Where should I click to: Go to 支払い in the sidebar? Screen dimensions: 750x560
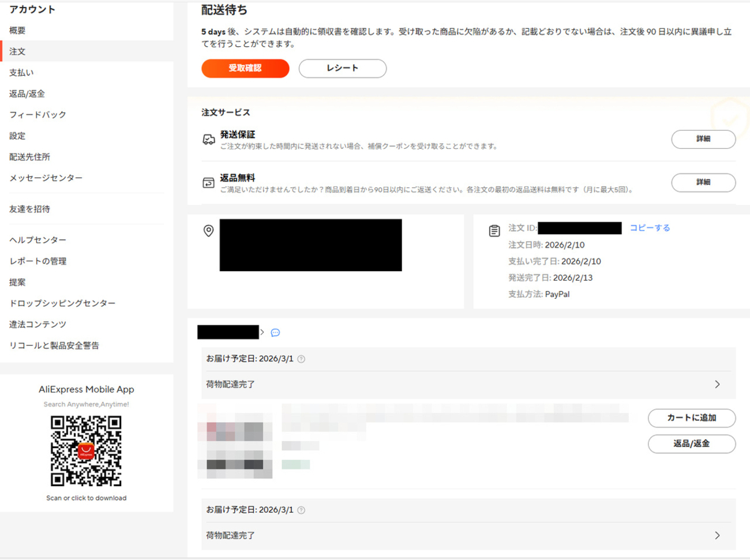pos(21,73)
